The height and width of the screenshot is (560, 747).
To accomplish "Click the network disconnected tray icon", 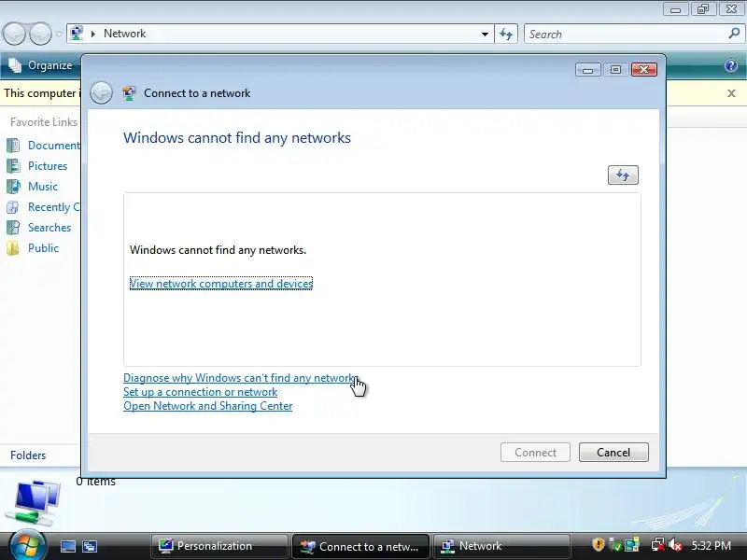I will (x=657, y=544).
